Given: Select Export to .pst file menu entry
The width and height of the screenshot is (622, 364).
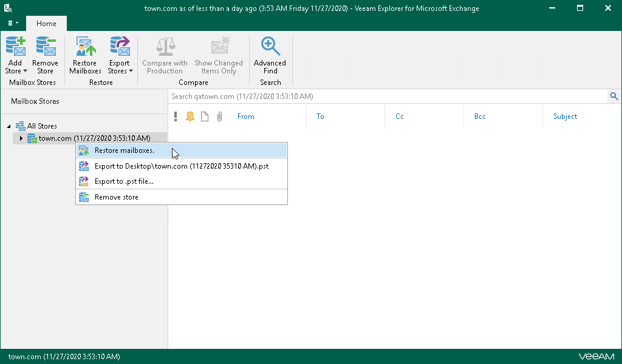Looking at the screenshot, I should pyautogui.click(x=124, y=181).
